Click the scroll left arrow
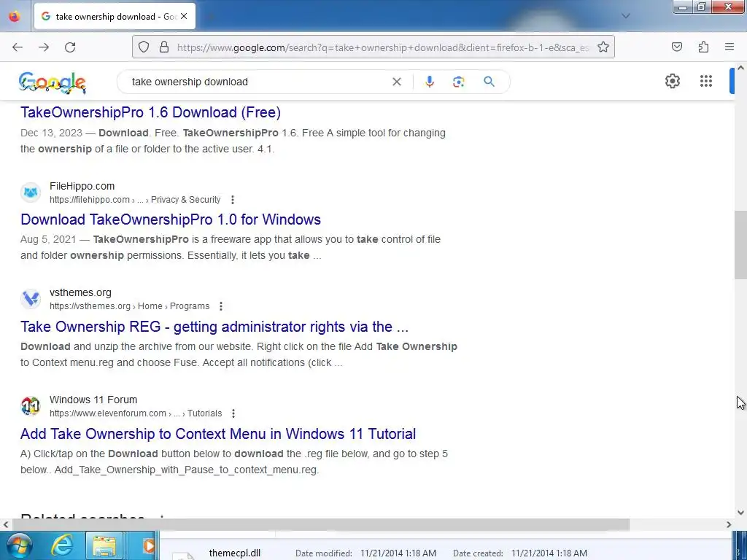This screenshot has height=560, width=747. click(6, 525)
